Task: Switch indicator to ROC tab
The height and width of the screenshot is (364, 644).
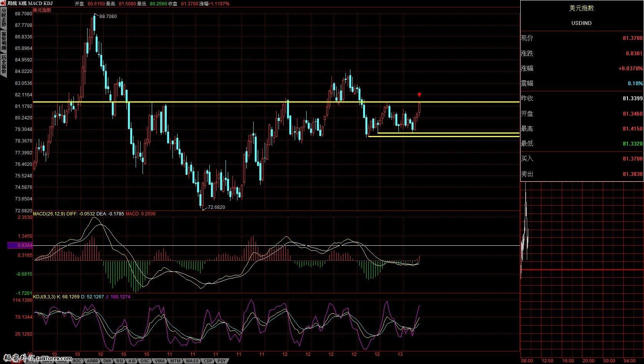Action: (77, 361)
